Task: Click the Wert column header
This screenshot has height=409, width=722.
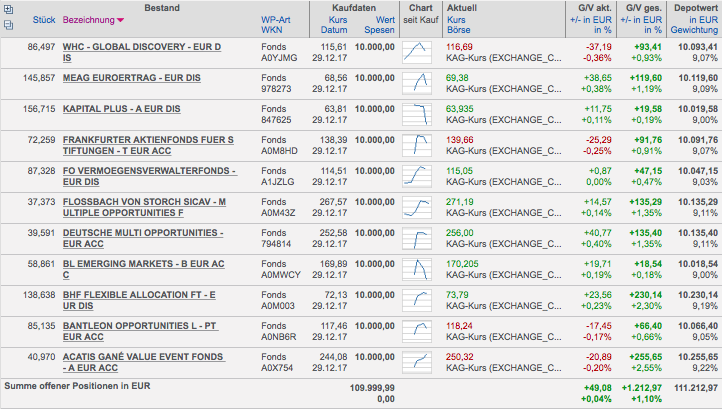Action: click(x=385, y=20)
